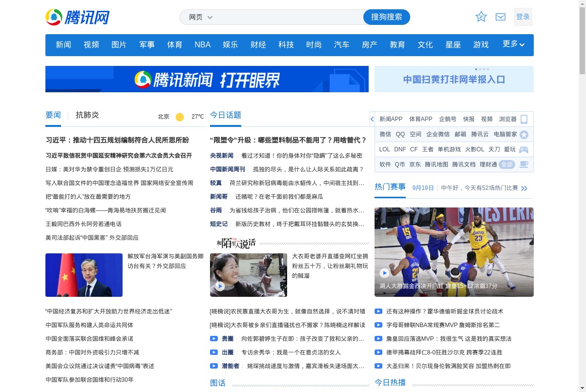Click the 中国新闻周刊 source label
The width and height of the screenshot is (586, 392).
228,169
